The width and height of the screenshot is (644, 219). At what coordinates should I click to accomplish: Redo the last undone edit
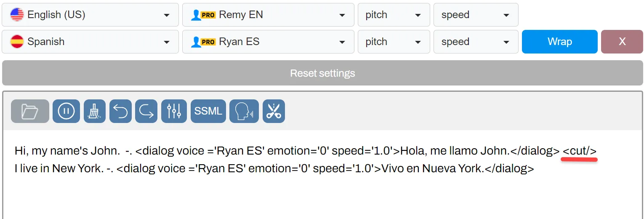[x=146, y=111]
